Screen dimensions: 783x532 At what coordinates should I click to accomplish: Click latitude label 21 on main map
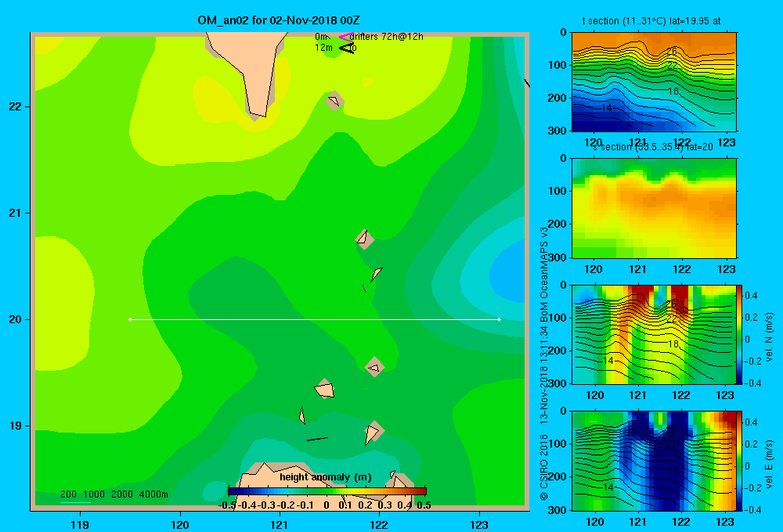click(16, 213)
